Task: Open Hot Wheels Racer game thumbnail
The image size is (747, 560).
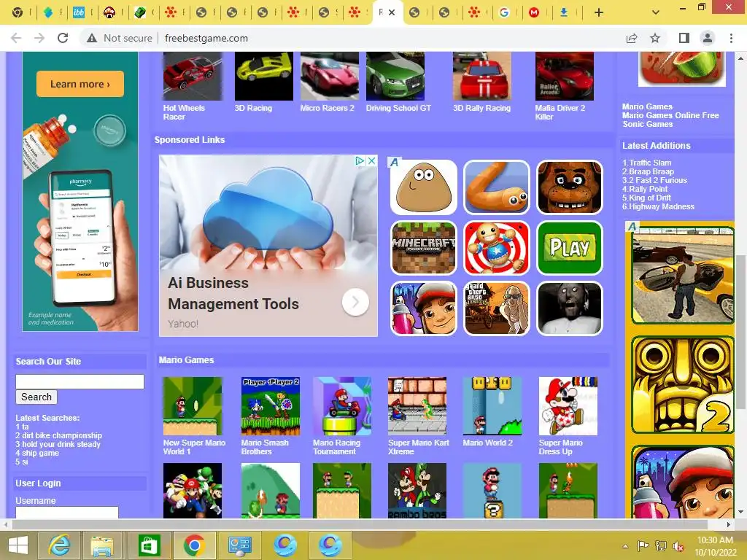Action: click(x=193, y=76)
